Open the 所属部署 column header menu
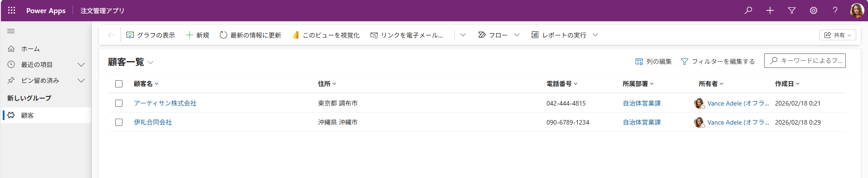This screenshot has height=178, width=868. click(638, 84)
